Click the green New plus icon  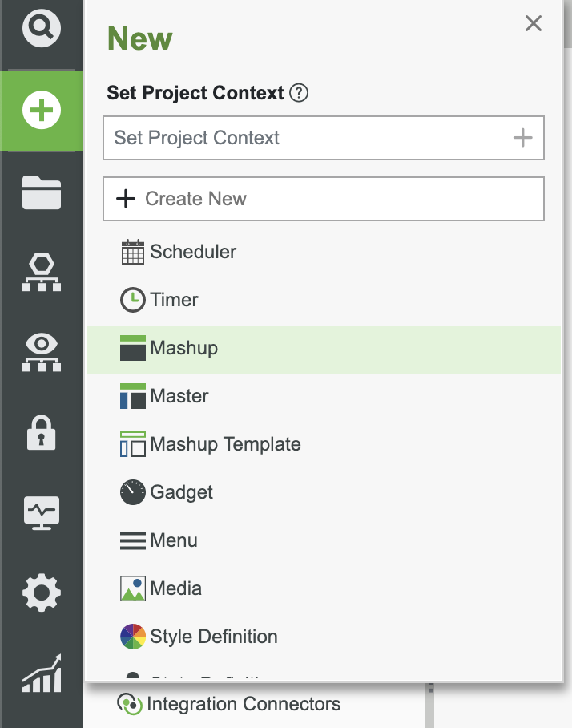click(42, 111)
